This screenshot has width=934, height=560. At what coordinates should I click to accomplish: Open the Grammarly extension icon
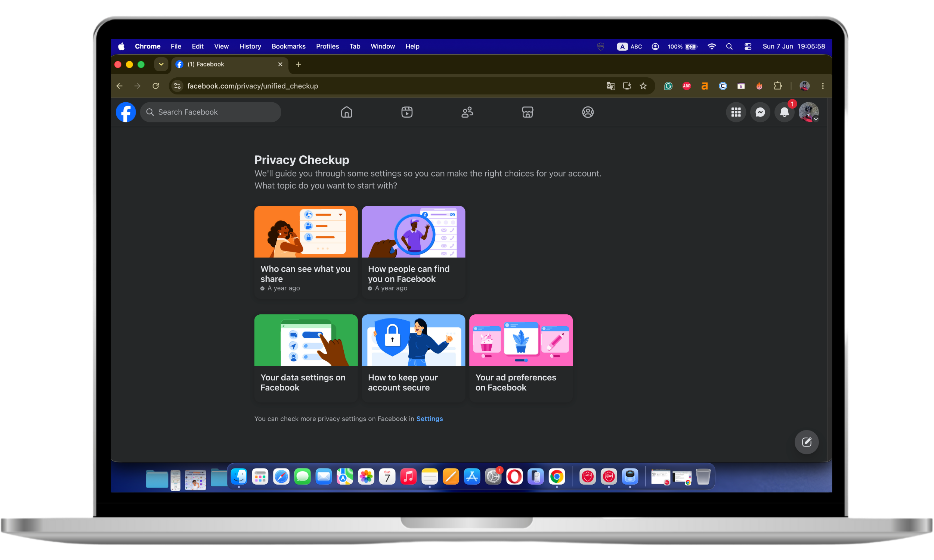point(668,86)
